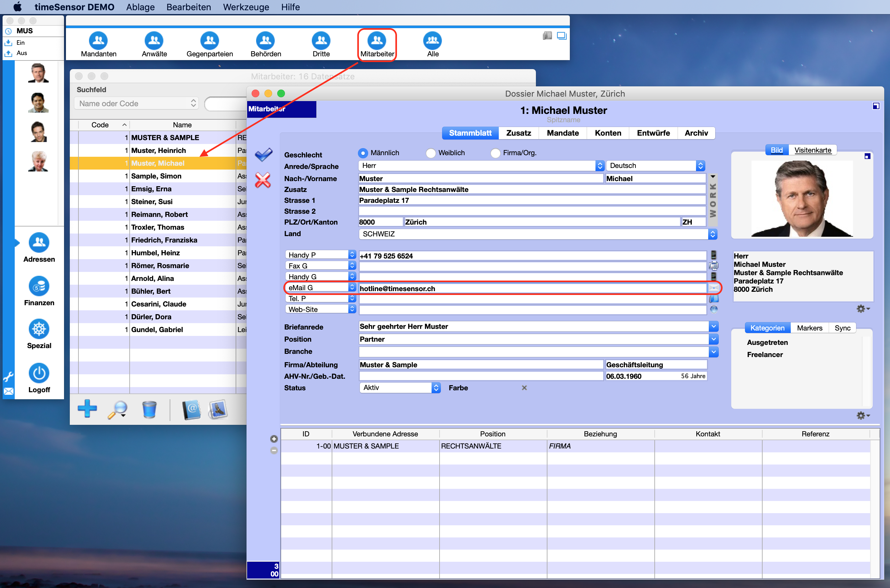Switch to the Visitenkarte tab
This screenshot has width=890, height=588.
(x=813, y=150)
